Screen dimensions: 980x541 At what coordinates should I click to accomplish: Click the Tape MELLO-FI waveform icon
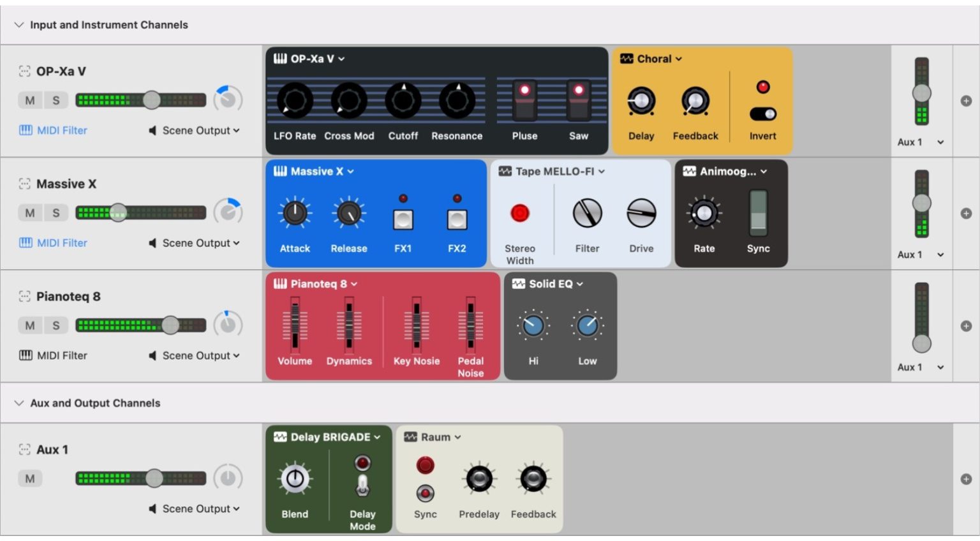click(x=504, y=171)
